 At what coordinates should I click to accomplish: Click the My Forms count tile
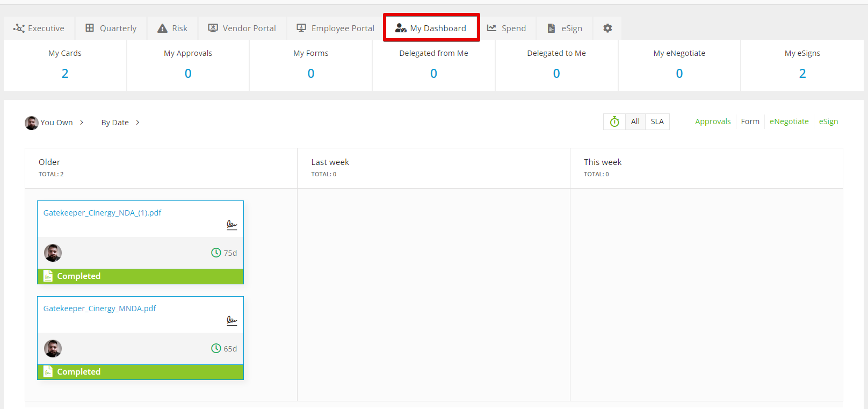click(311, 65)
